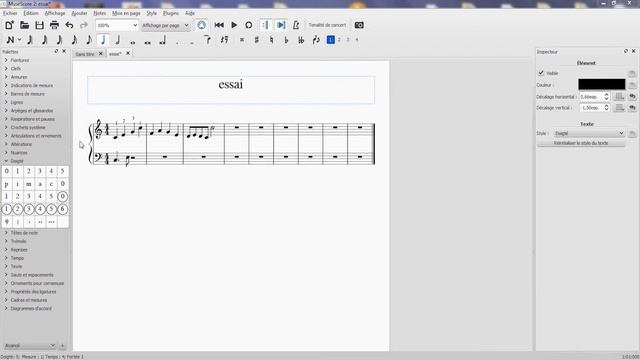
Task: Open the Avancé workspace dropdown
Action: click(30, 346)
